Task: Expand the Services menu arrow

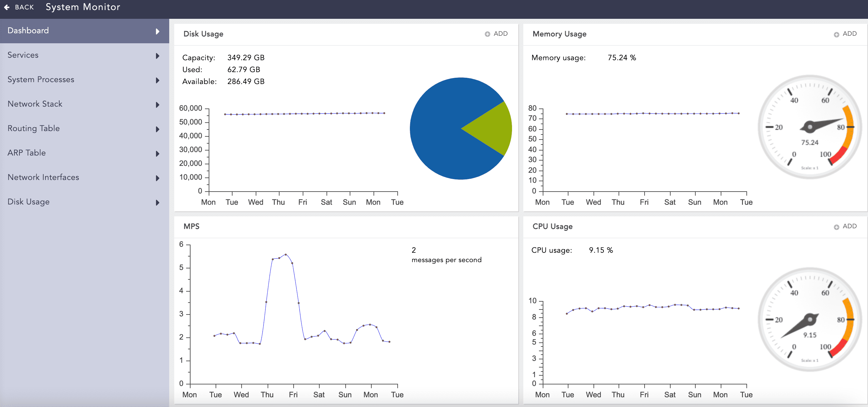Action: click(x=157, y=55)
